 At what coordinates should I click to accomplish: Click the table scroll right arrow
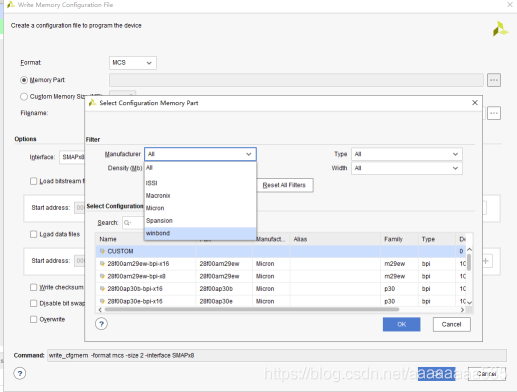[462, 310]
